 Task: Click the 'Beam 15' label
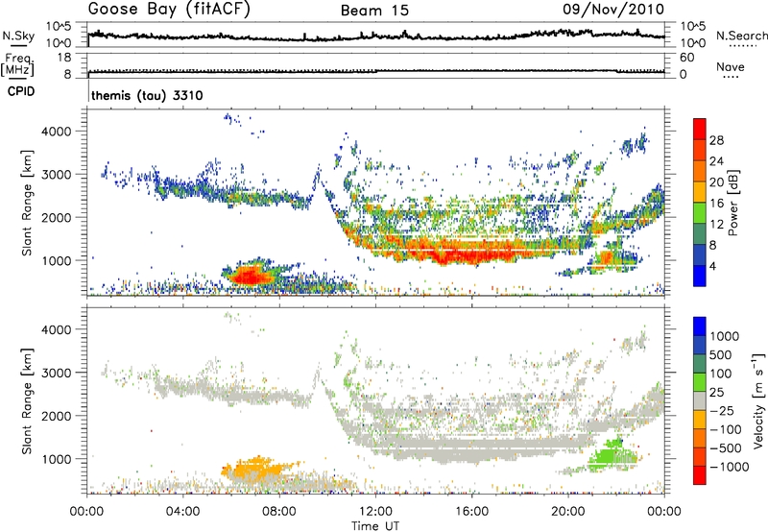374,11
